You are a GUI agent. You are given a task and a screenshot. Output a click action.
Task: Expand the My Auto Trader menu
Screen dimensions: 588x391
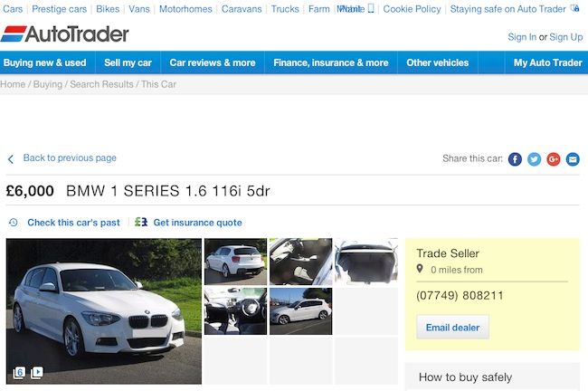(x=548, y=62)
